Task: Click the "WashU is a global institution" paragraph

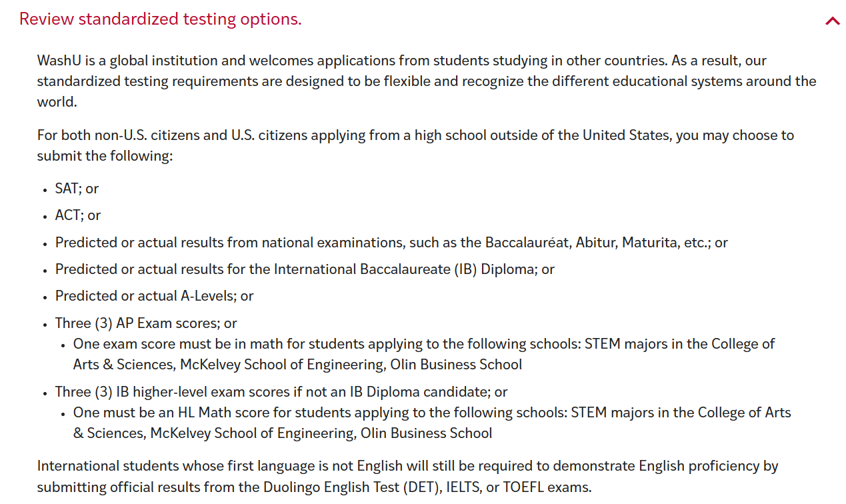Action: tap(427, 81)
